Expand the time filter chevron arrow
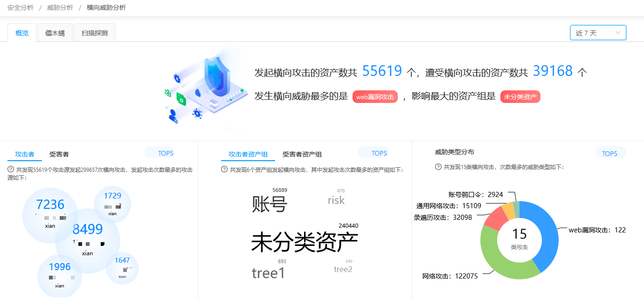Image resolution: width=644 pixels, height=299 pixels. coord(617,33)
